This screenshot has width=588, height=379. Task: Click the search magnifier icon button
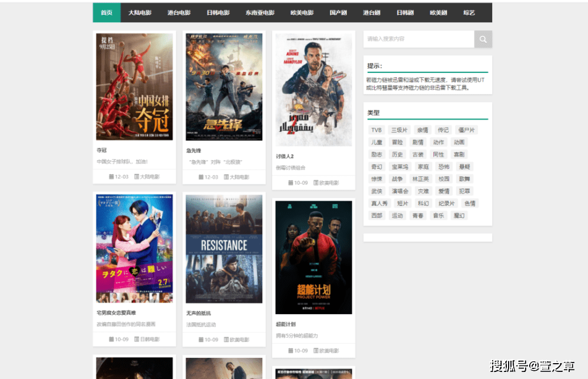click(483, 39)
